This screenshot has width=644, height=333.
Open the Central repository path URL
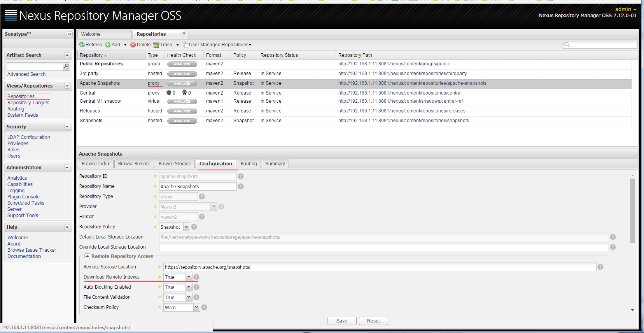[x=400, y=93]
